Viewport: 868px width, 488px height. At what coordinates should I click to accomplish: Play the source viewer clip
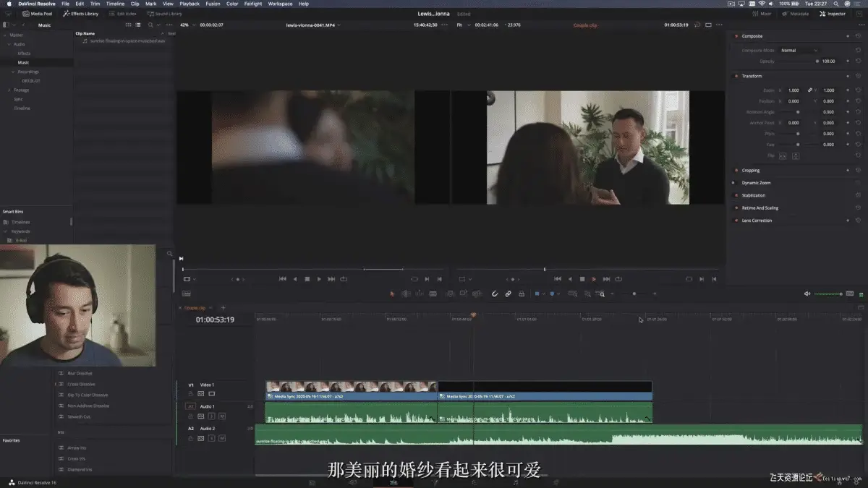319,279
